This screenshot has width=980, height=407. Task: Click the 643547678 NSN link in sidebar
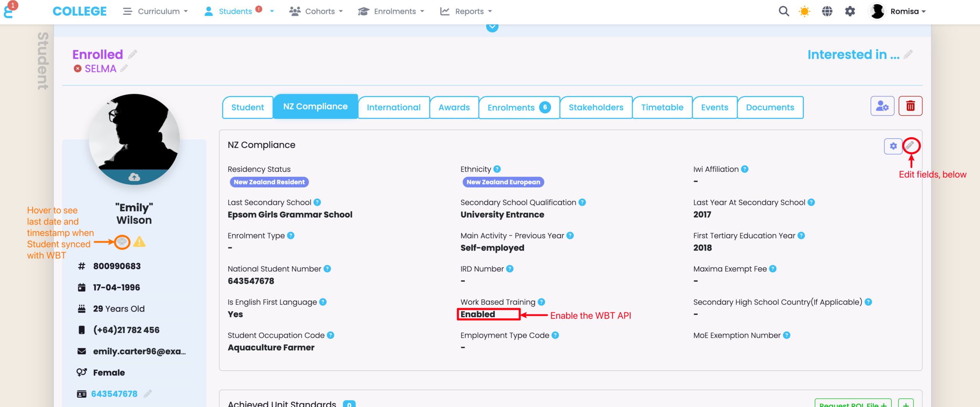[114, 394]
